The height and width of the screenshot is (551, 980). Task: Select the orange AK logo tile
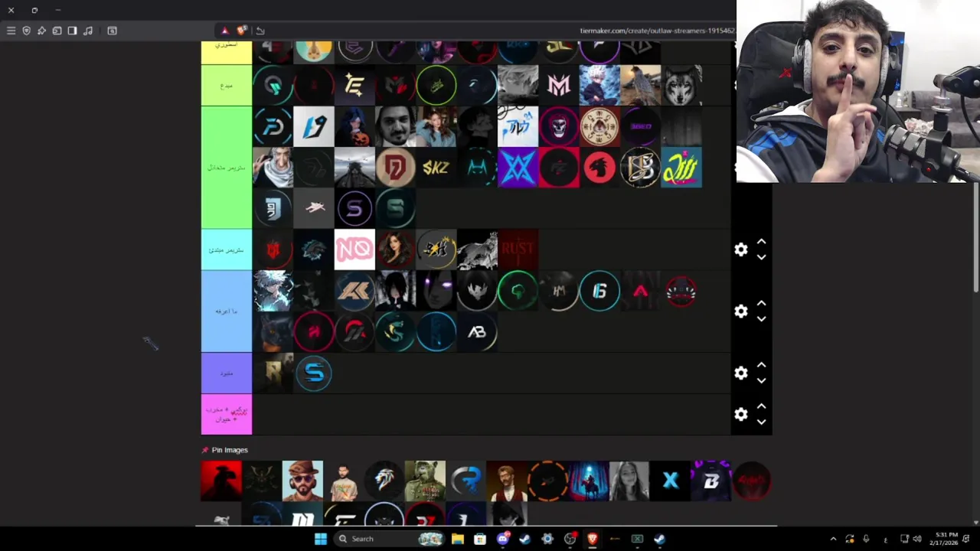click(354, 291)
